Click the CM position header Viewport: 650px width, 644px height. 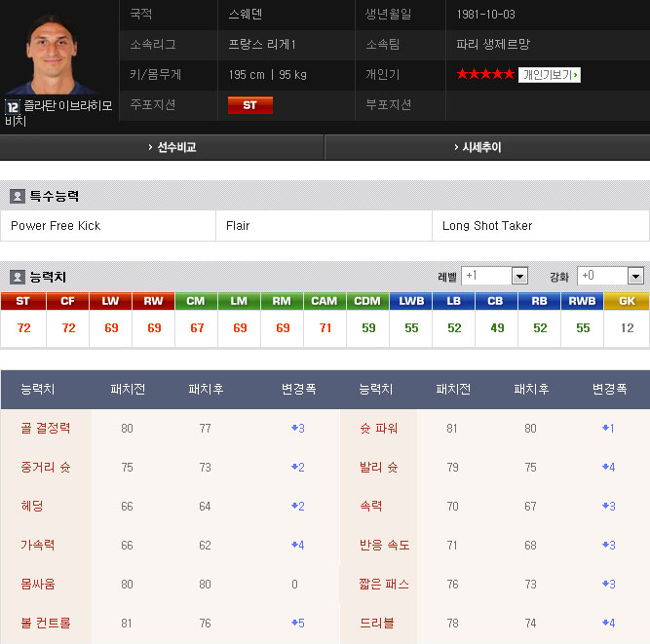click(x=196, y=301)
